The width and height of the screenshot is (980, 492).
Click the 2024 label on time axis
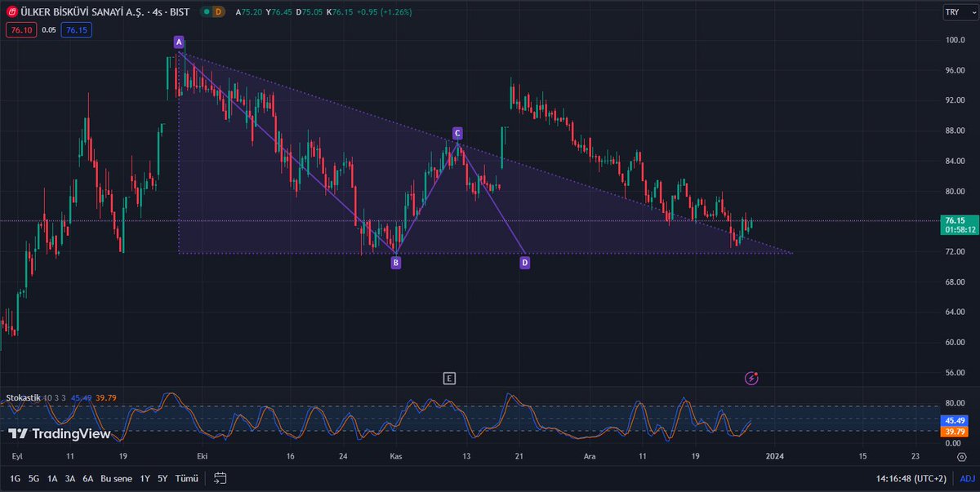point(776,456)
